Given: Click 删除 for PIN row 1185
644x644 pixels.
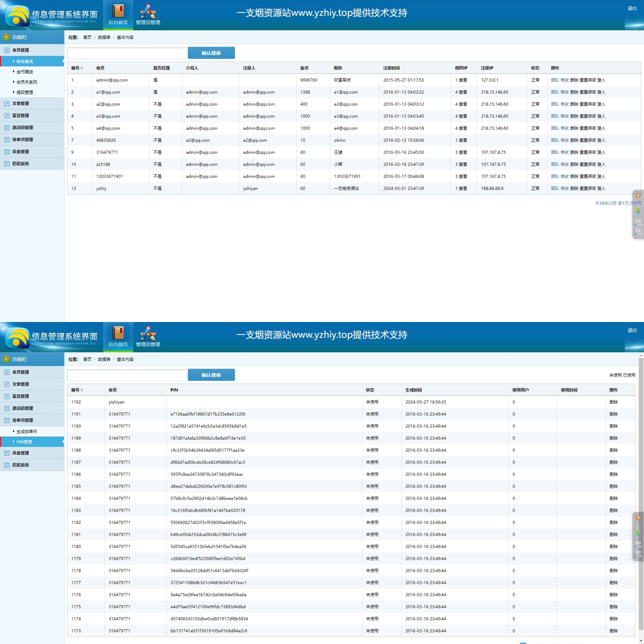Looking at the screenshot, I should [x=613, y=486].
